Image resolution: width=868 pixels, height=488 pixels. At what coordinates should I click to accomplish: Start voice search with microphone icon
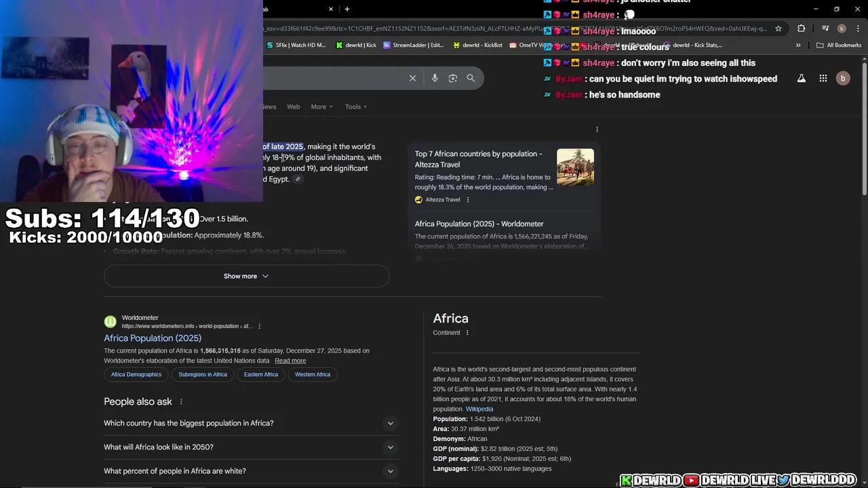(435, 78)
